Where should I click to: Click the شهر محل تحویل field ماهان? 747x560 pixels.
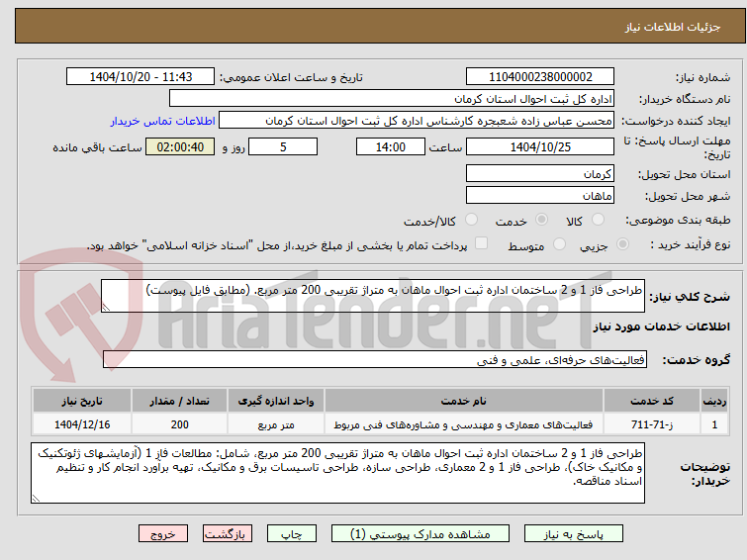click(x=540, y=195)
